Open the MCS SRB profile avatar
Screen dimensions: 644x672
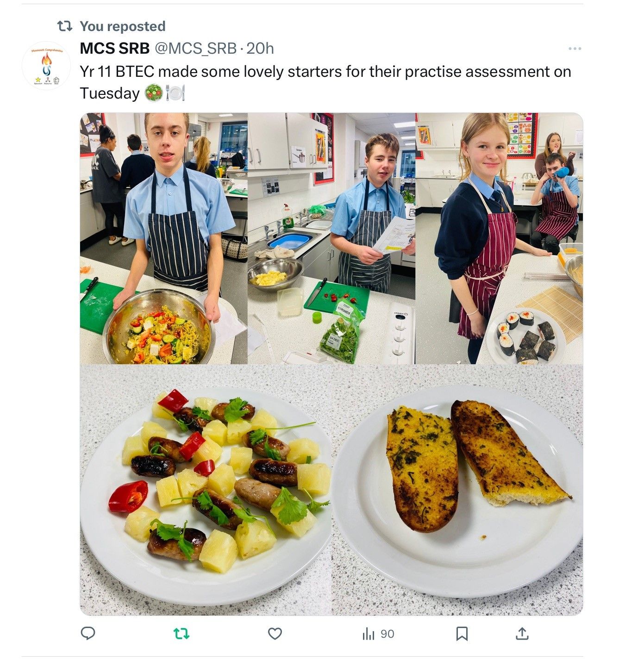click(46, 66)
